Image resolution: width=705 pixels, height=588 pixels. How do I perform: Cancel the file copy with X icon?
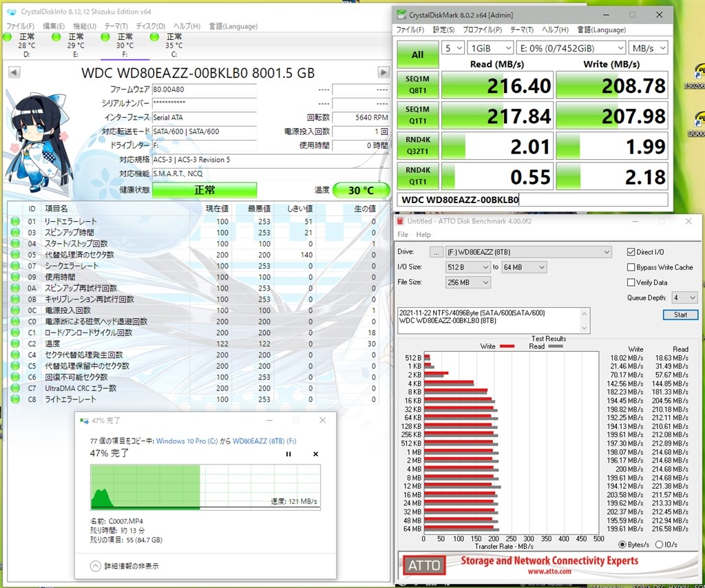tap(315, 454)
